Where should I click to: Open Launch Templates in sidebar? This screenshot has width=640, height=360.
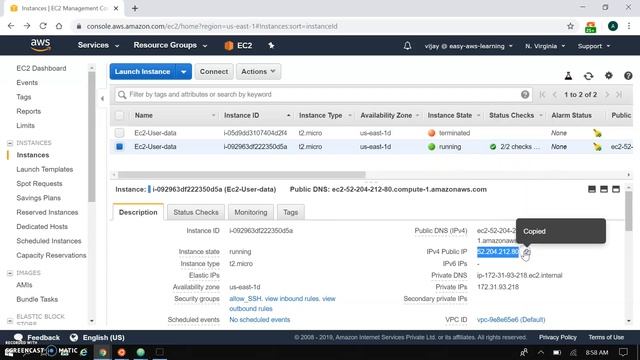point(44,169)
